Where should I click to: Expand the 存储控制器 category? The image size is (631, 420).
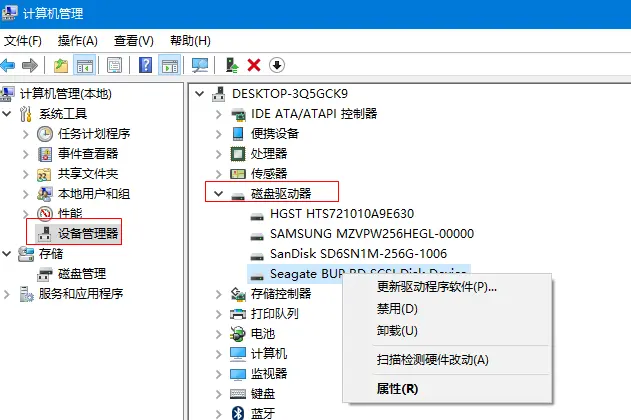219,294
